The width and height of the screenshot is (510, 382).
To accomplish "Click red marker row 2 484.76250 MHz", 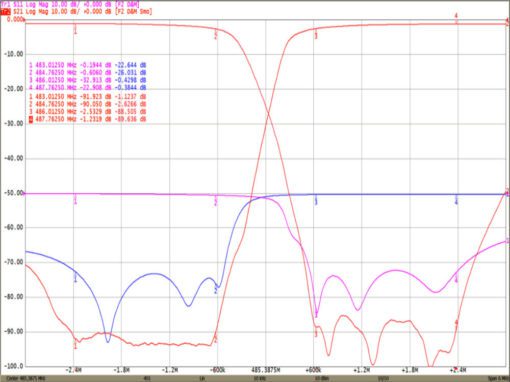I will (88, 104).
